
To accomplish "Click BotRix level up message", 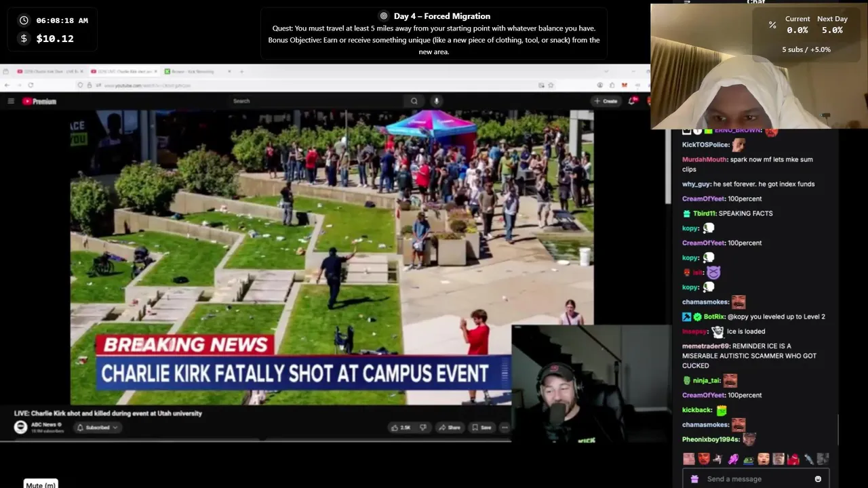I will pos(754,317).
